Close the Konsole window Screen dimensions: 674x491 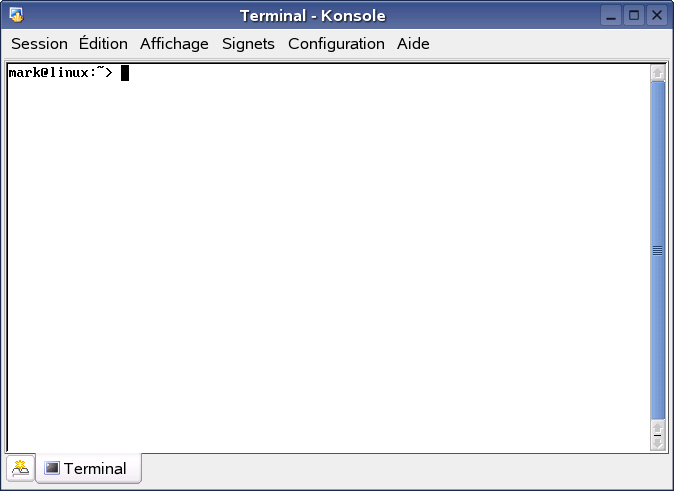pyautogui.click(x=656, y=16)
